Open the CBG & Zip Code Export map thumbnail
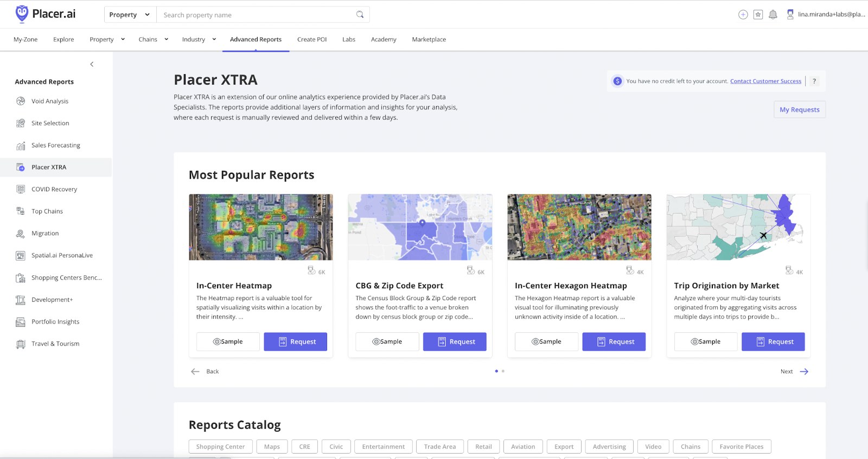This screenshot has height=459, width=868. coord(420,227)
